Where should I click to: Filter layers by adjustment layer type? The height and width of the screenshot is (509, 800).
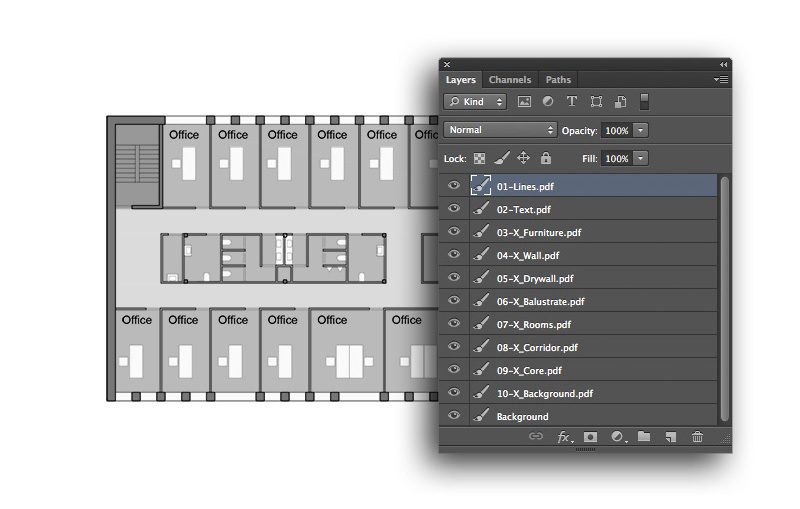pos(548,102)
